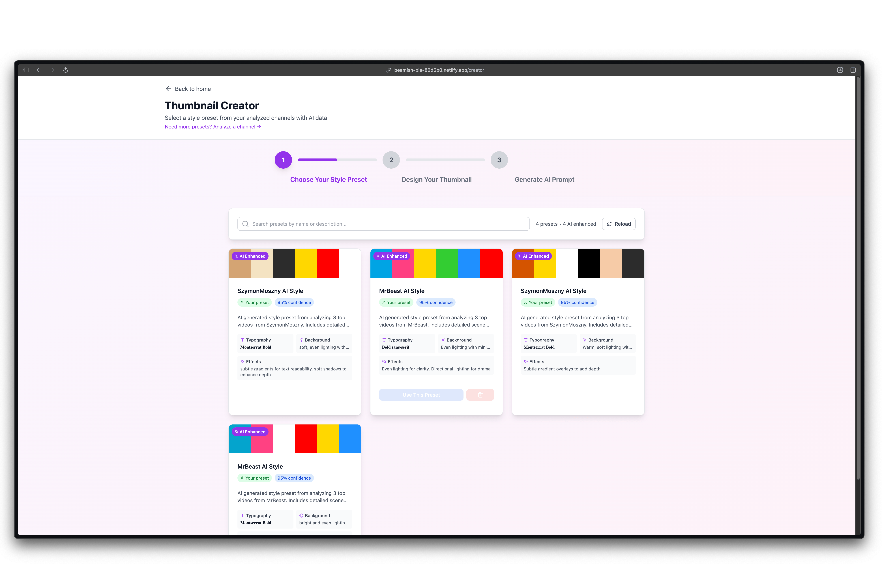Click the Reload button next to preset count
This screenshot has width=882, height=588.
pos(618,224)
